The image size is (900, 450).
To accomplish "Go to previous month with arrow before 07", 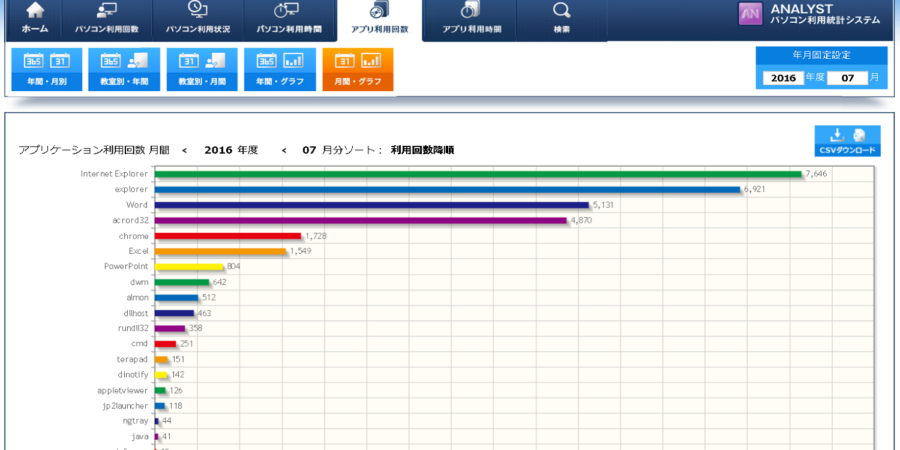I will click(284, 150).
